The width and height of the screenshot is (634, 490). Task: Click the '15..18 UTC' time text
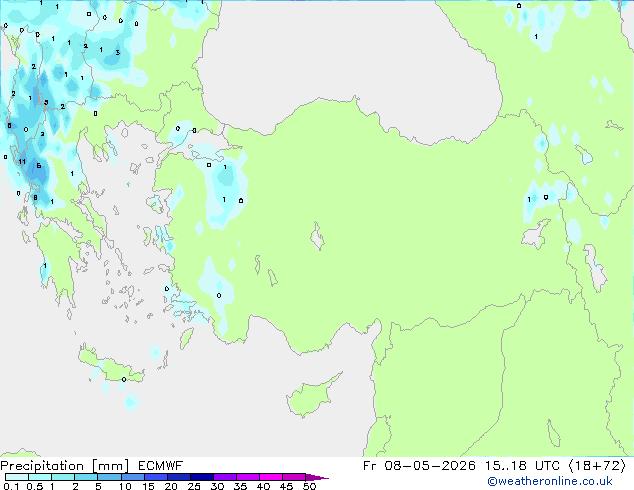[522, 466]
